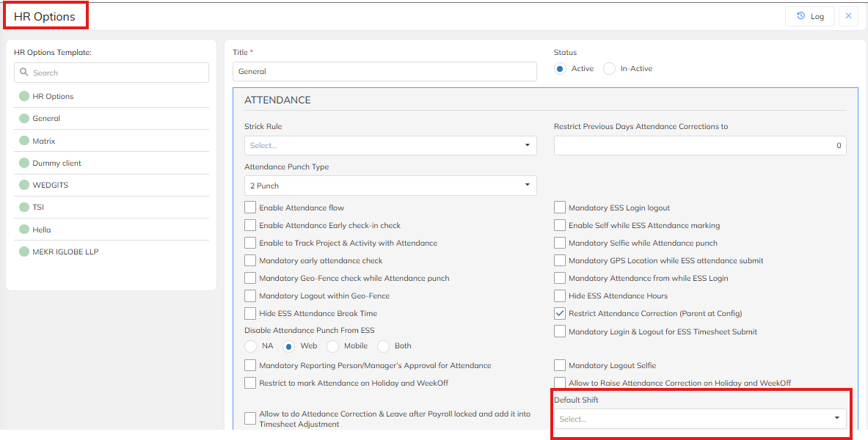Screen dimensions: 868x440
Task: Check Allow to Raise Attendance Correction on Holiday
Action: pos(560,383)
